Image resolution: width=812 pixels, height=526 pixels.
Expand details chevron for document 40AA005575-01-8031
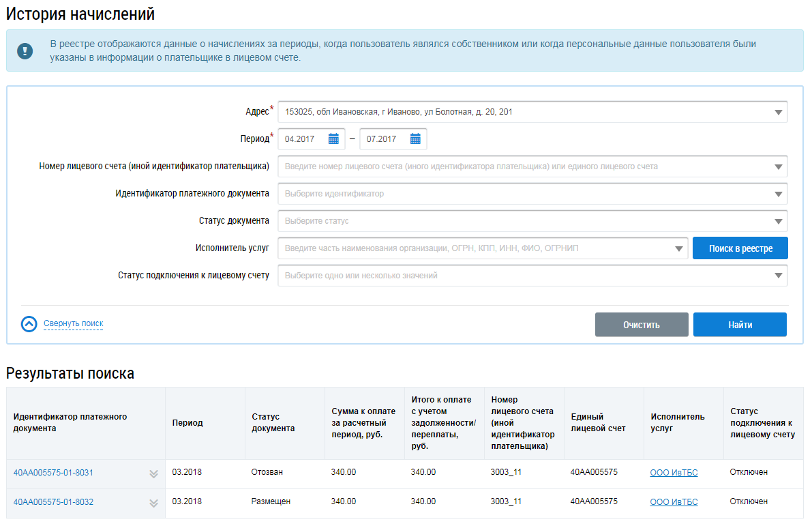point(153,474)
